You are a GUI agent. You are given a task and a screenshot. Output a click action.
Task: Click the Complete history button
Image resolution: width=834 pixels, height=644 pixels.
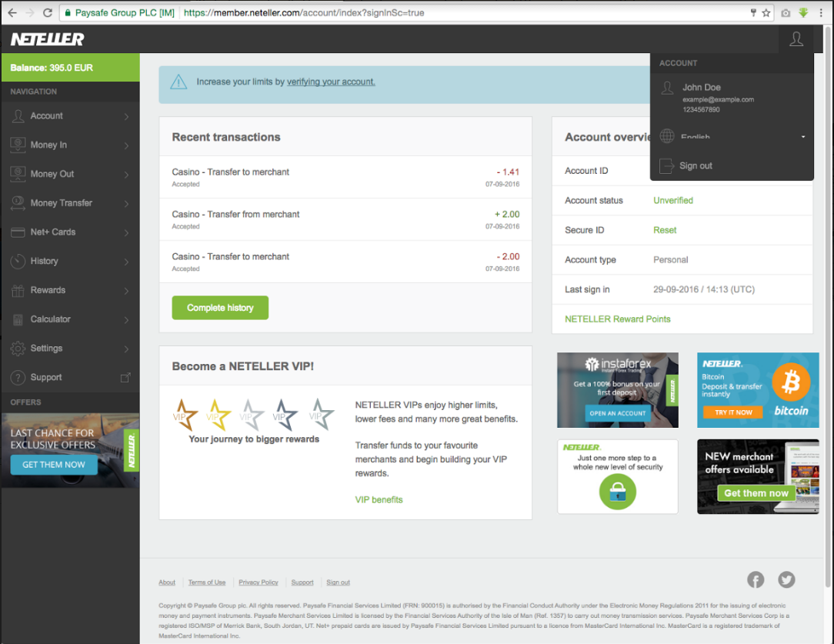pos(220,308)
